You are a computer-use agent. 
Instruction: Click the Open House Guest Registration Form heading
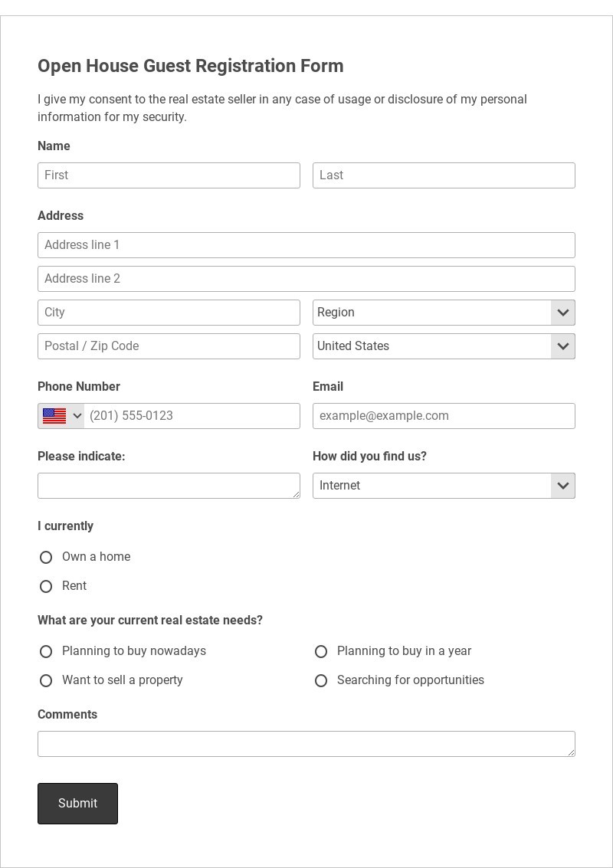pyautogui.click(x=191, y=66)
